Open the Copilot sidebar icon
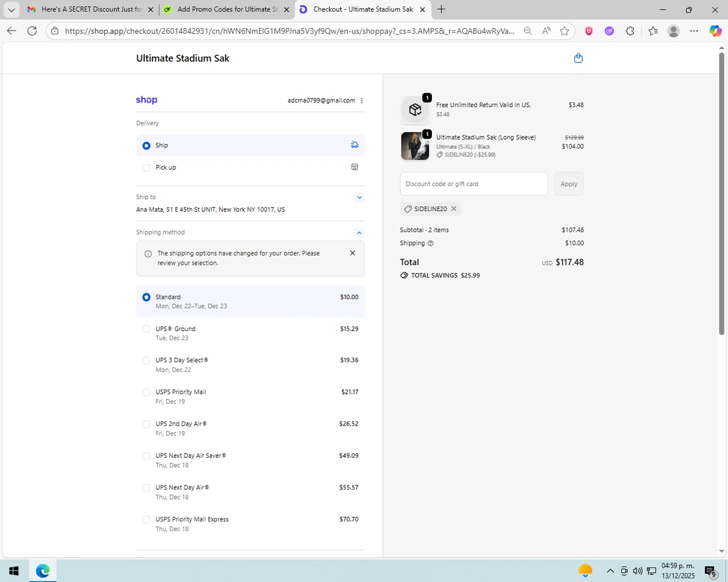The image size is (728, 582). coord(715,31)
